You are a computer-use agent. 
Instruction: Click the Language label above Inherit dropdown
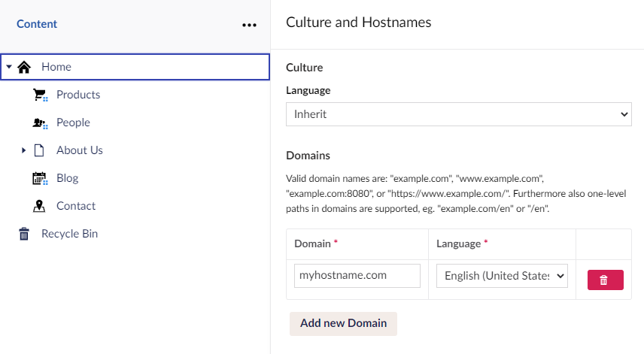click(308, 90)
